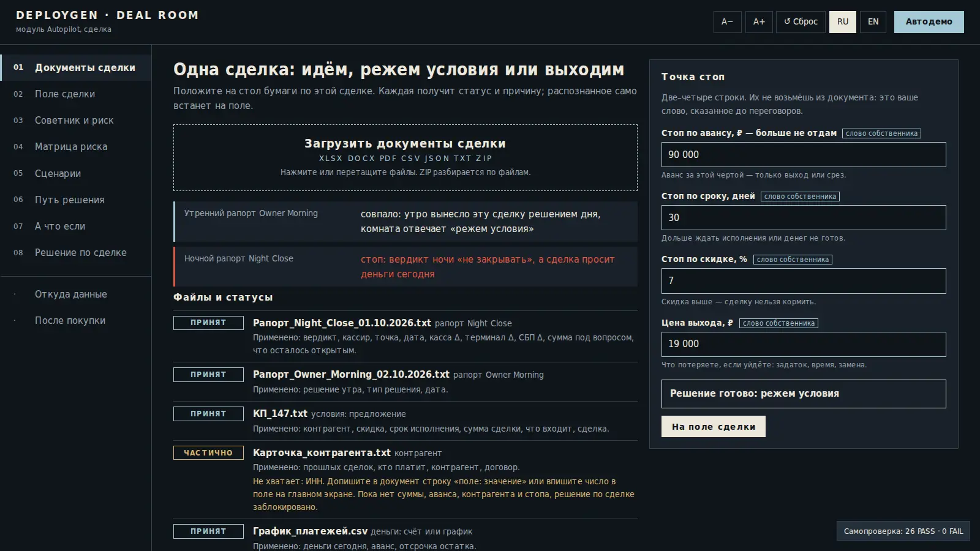Click слово собственника tag beside Стоп по авансу

pos(881,133)
